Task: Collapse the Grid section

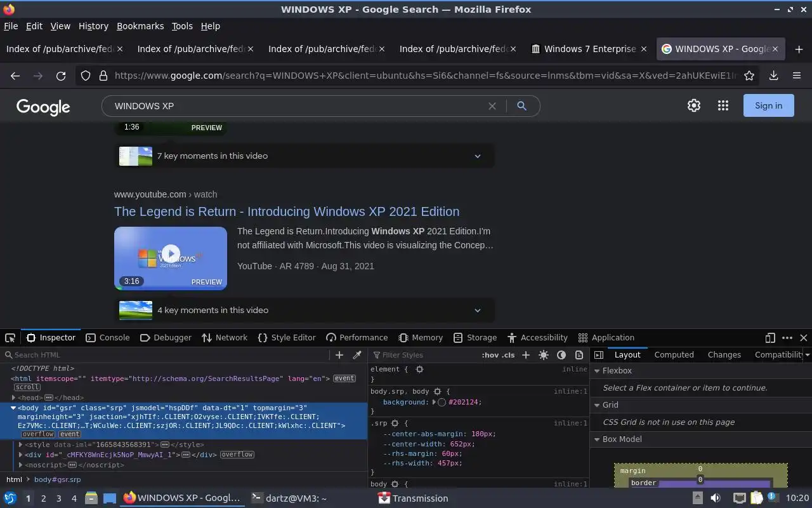Action: click(597, 405)
